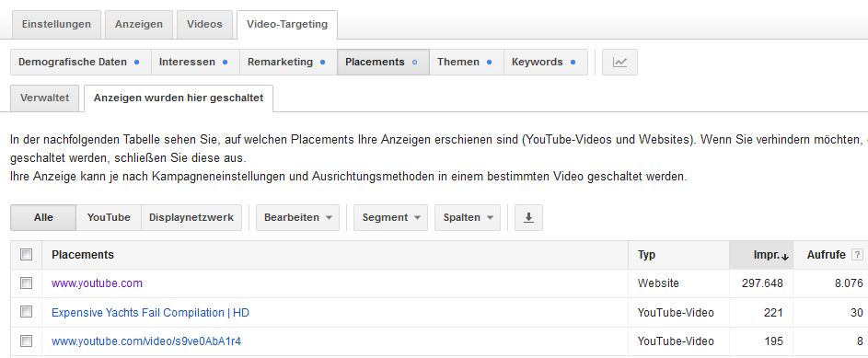Expand the Segment dropdown
This screenshot has width=868, height=358.
click(x=391, y=217)
